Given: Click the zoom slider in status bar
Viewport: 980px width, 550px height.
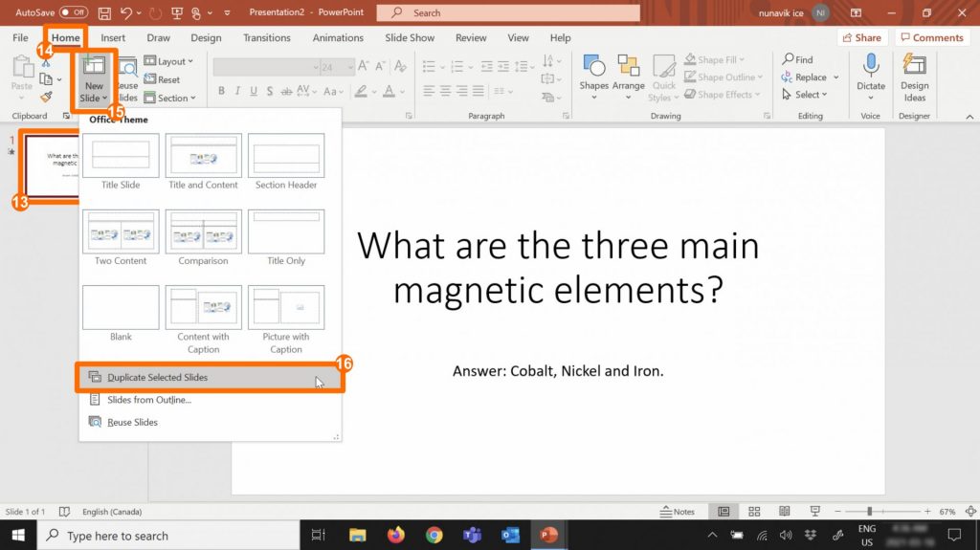Looking at the screenshot, I should click(870, 512).
